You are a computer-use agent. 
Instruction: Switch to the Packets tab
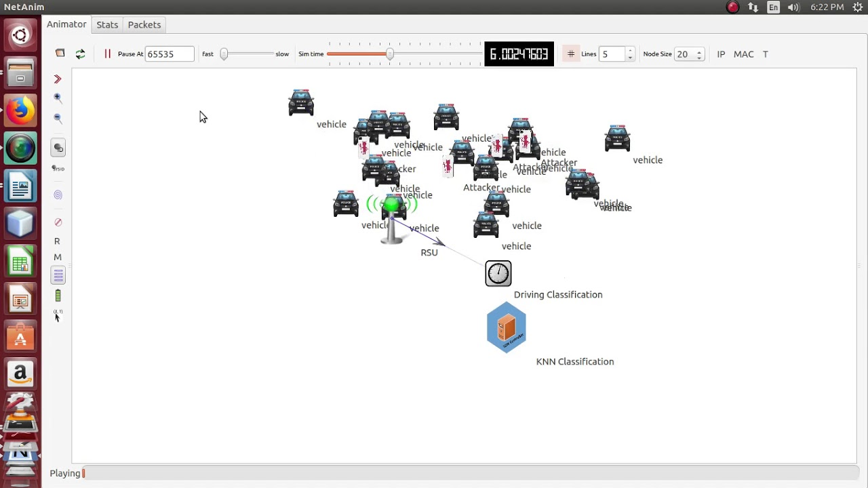coord(144,24)
